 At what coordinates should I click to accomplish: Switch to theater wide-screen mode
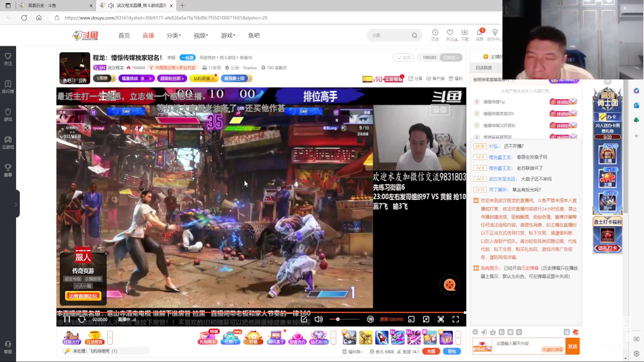tap(426, 319)
